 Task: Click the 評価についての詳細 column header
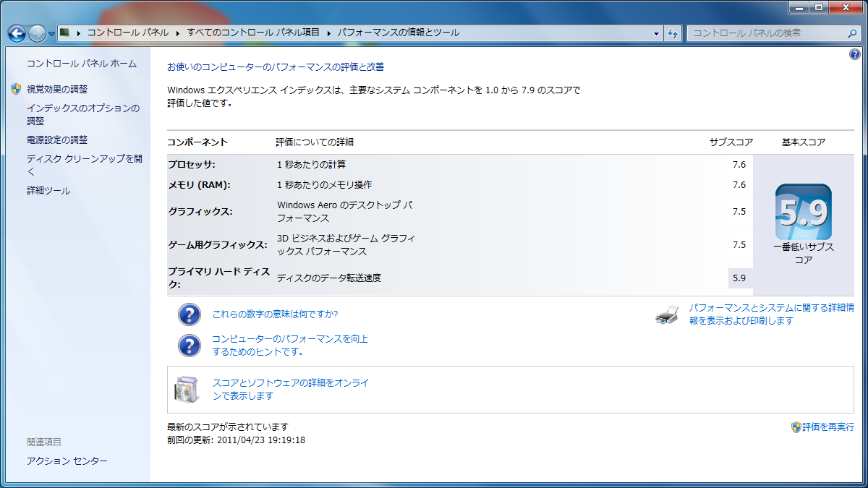(x=315, y=142)
